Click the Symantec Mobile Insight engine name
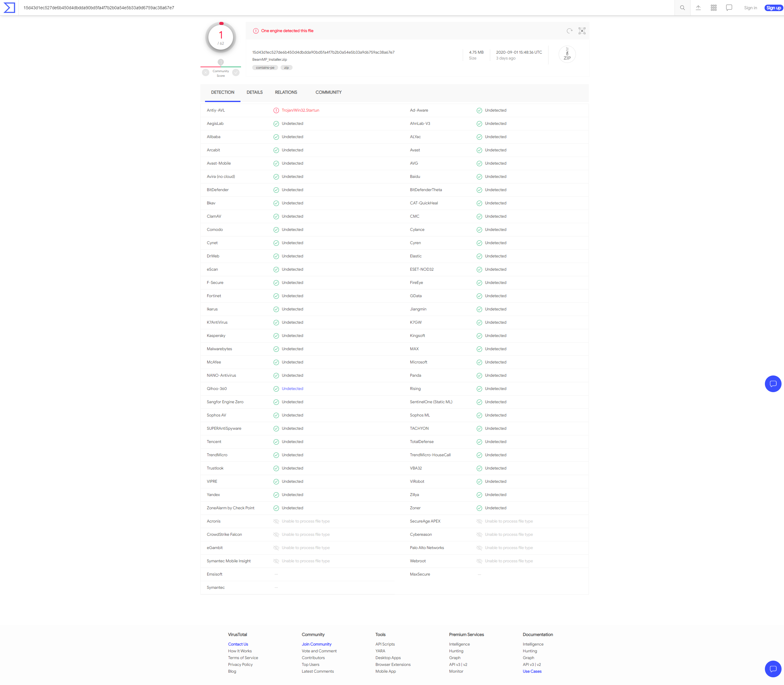 (228, 561)
